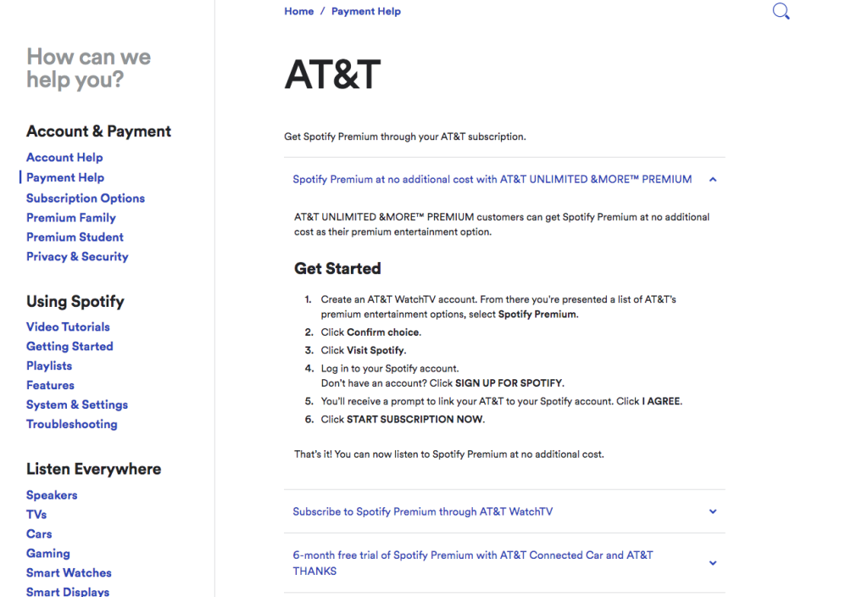This screenshot has height=597, width=868.
Task: Open Playlists help section
Action: click(48, 365)
